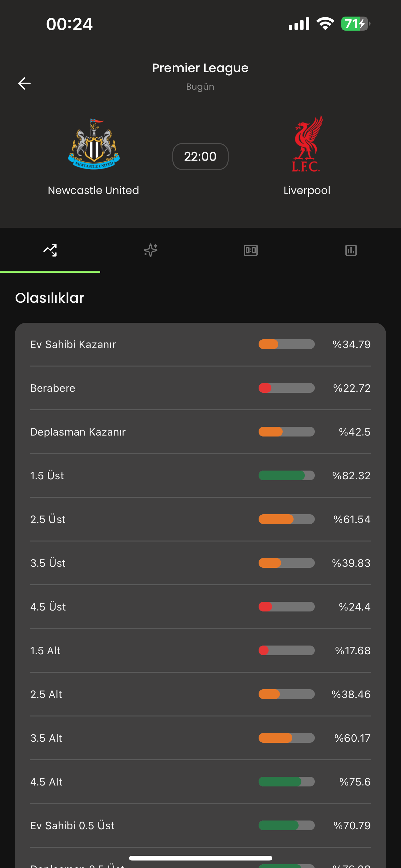The image size is (401, 868).
Task: Select the Deplasman Kazanır probability row
Action: (200, 432)
